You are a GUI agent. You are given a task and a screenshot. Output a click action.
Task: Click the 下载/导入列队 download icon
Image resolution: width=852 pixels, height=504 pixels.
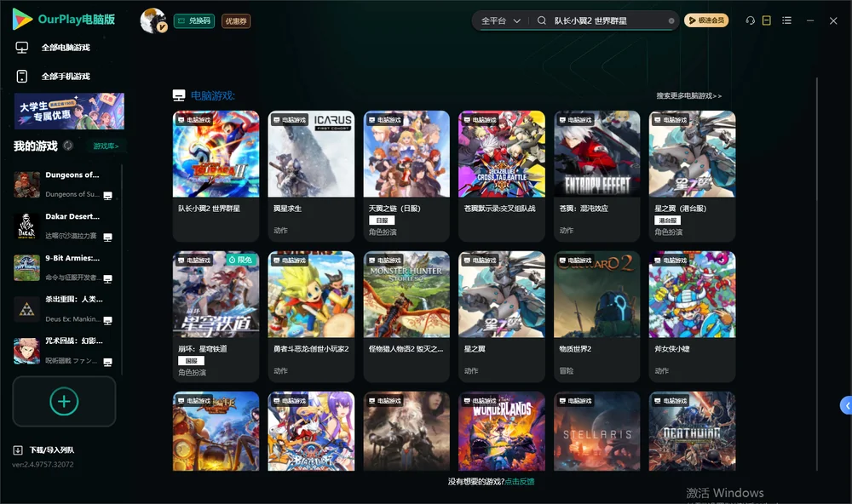coord(18,450)
